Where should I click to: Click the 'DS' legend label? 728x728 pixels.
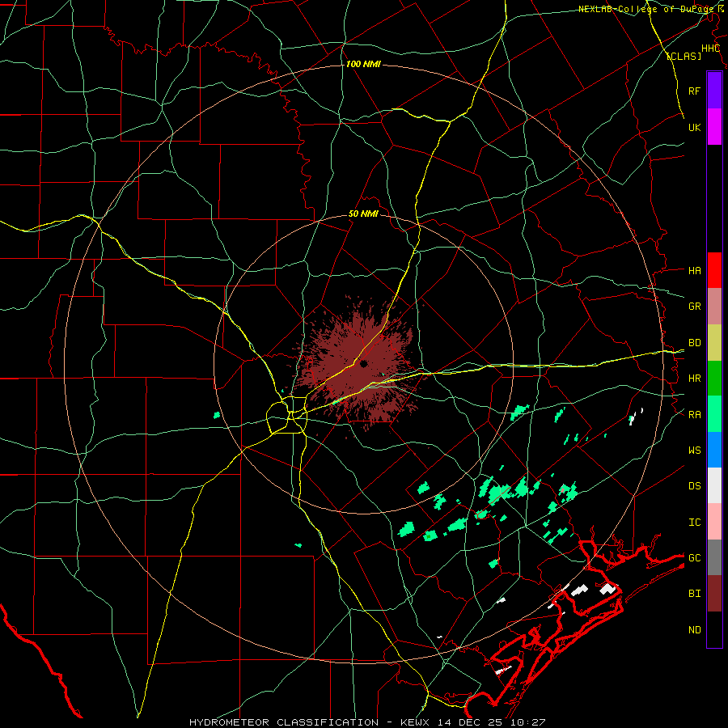pyautogui.click(x=694, y=486)
